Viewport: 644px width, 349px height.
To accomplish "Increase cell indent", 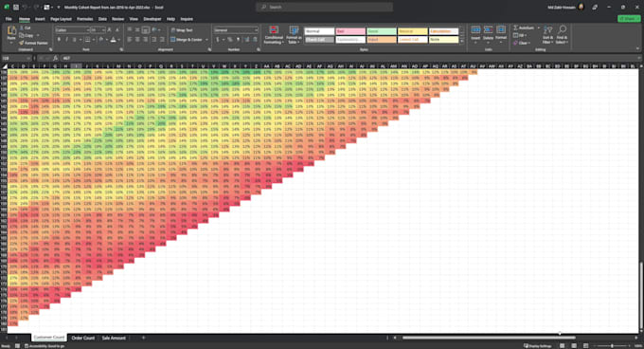I will [x=162, y=40].
